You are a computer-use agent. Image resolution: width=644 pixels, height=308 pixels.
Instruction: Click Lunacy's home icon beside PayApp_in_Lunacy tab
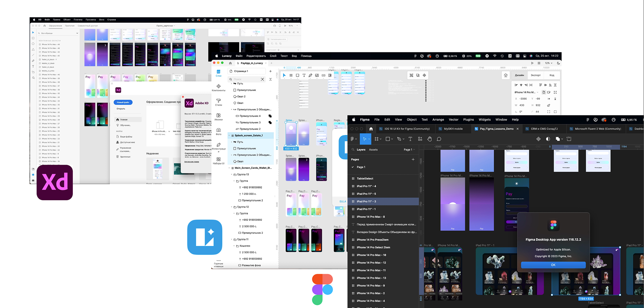point(230,63)
